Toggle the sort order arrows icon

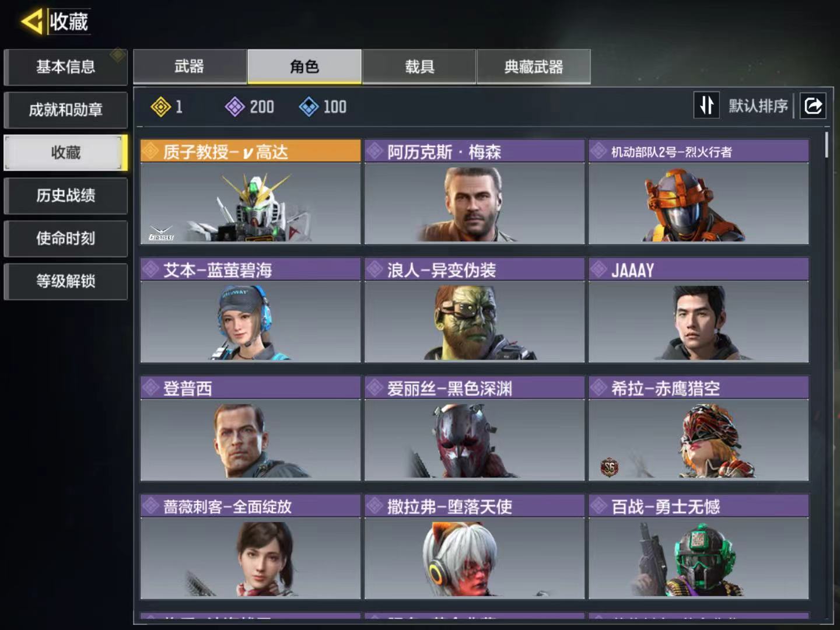(x=706, y=106)
